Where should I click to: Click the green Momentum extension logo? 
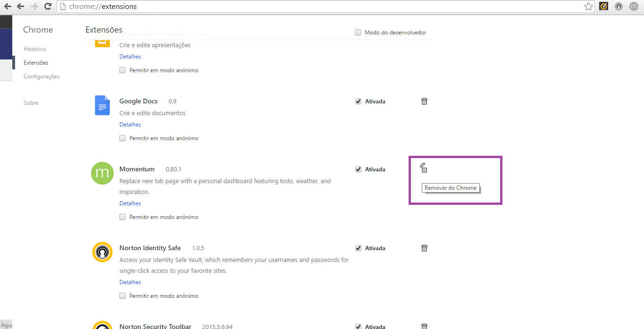[x=102, y=173]
